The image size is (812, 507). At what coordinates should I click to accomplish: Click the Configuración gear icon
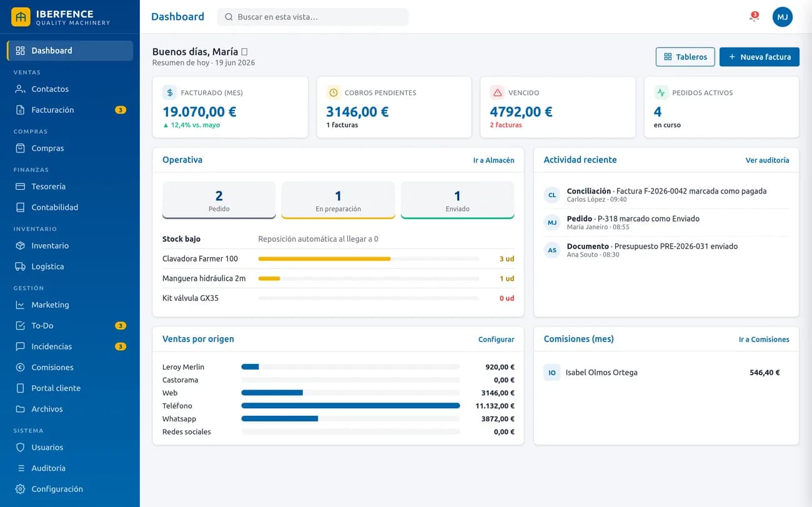pos(20,490)
